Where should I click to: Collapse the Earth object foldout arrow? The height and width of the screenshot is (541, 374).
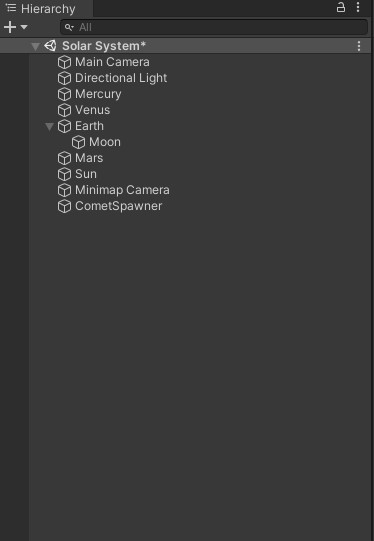(x=49, y=127)
